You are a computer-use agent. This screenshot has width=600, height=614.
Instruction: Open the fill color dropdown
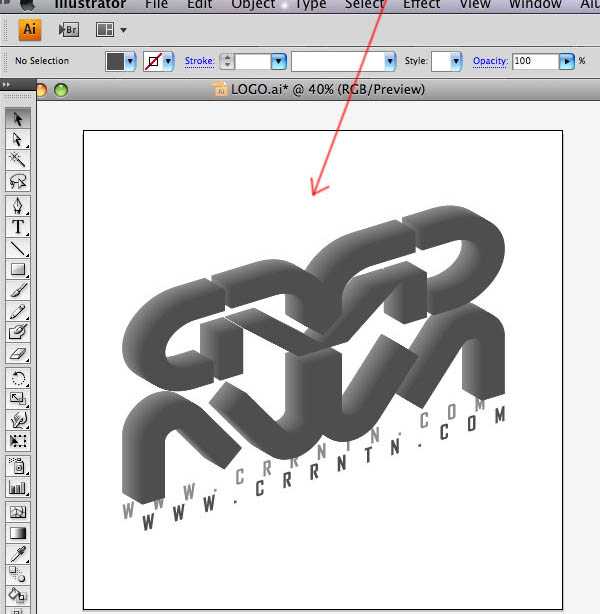pos(130,61)
